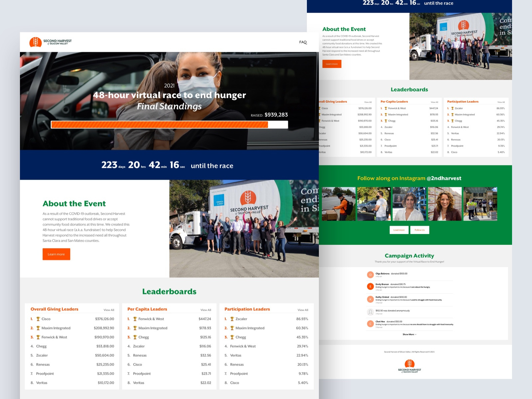Click Chegg's trophy in front page Per Capita
Viewport: 532px width, 399px height.
135,337
